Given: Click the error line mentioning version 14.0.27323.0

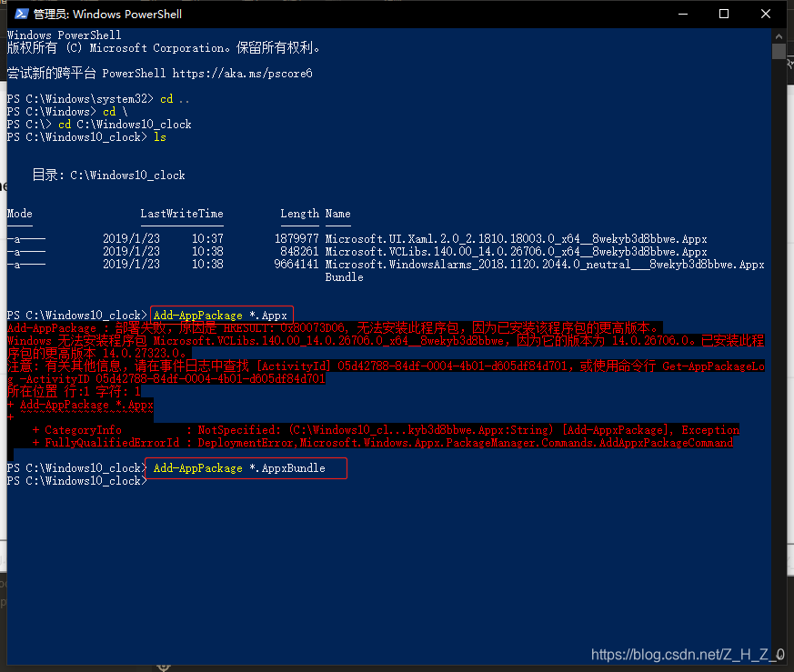Looking at the screenshot, I should pos(386,346).
